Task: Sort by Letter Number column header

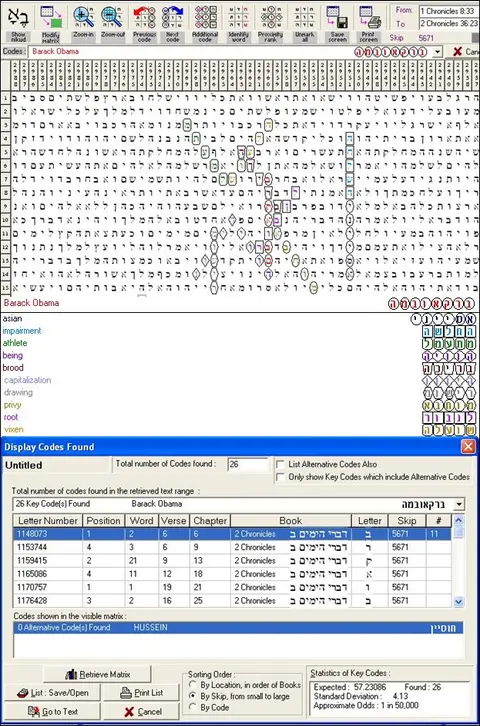Action: [x=48, y=520]
